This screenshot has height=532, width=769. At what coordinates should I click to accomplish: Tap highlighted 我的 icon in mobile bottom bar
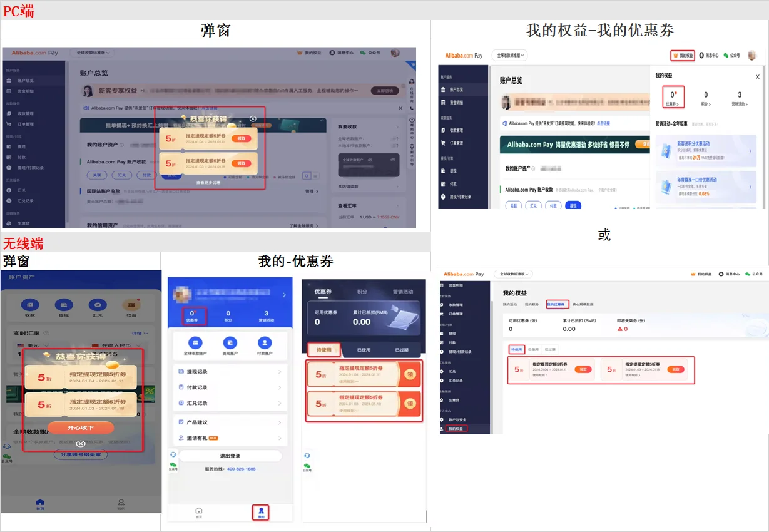coord(261,513)
